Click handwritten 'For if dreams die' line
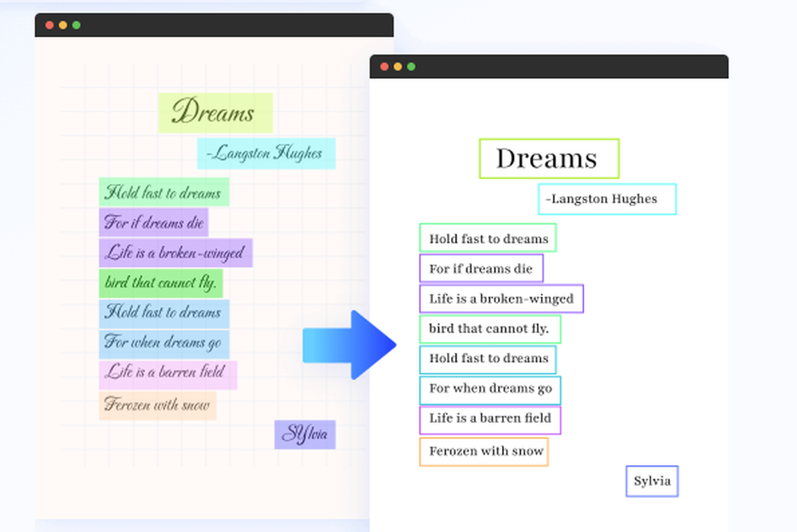Image resolution: width=797 pixels, height=532 pixels. click(x=154, y=222)
